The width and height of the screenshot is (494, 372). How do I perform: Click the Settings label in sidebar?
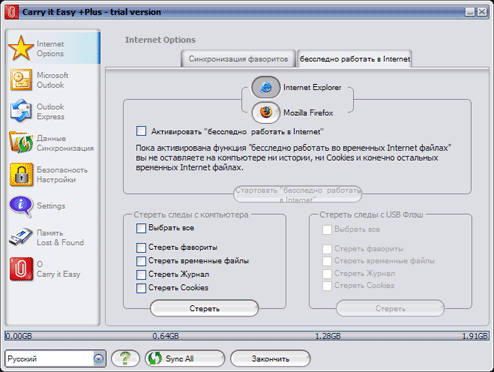click(51, 206)
